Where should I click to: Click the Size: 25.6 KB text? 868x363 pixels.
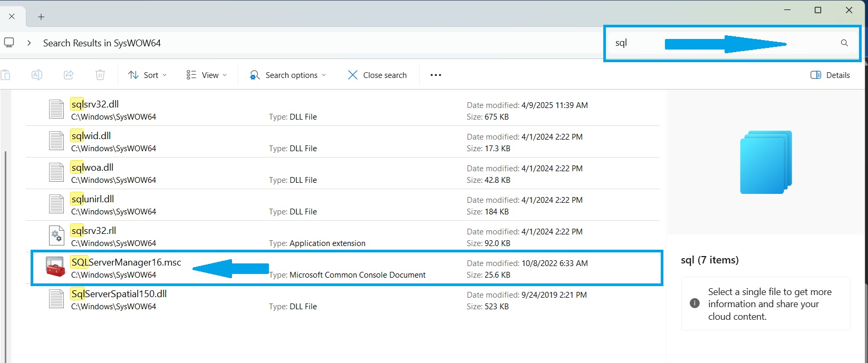(x=488, y=275)
